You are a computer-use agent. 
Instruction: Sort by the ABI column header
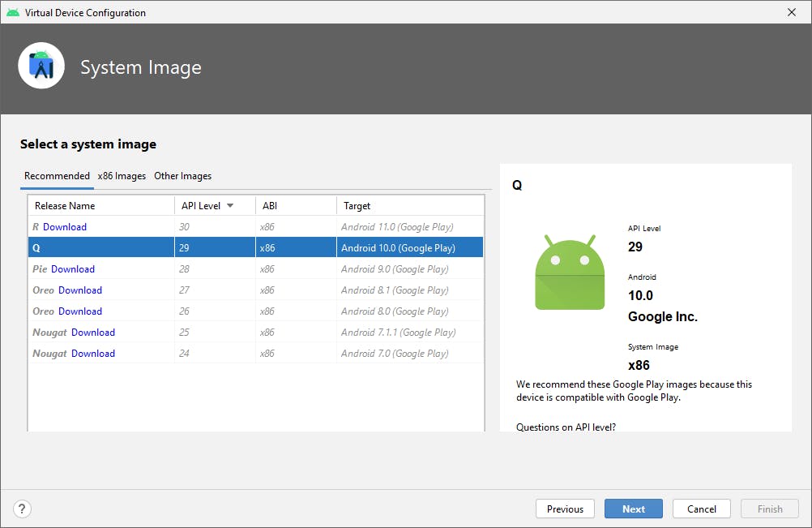tap(270, 206)
